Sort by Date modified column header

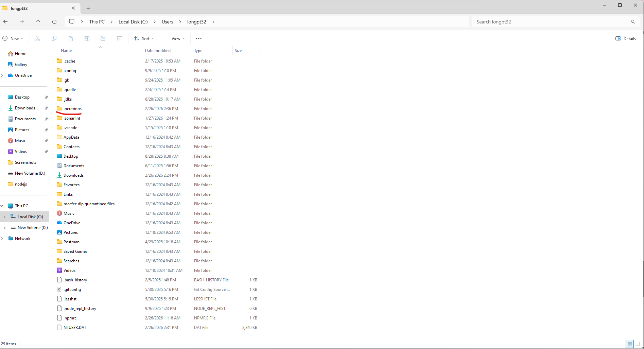(x=158, y=51)
